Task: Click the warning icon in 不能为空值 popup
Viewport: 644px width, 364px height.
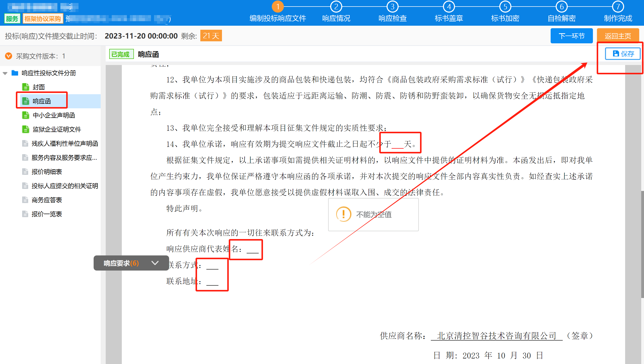Action: coord(344,214)
